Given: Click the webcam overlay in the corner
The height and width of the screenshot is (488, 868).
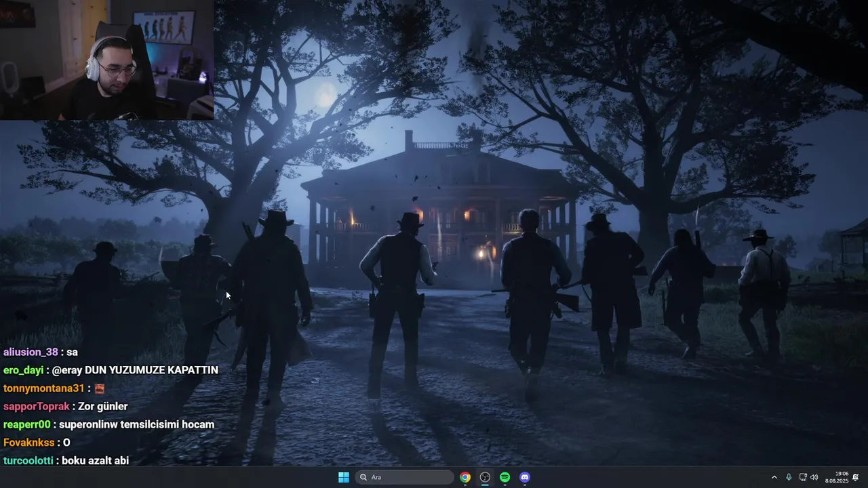Looking at the screenshot, I should tap(107, 60).
